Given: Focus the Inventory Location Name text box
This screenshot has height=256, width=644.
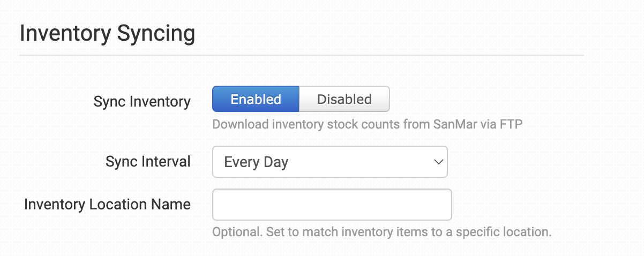Looking at the screenshot, I should [x=332, y=204].
